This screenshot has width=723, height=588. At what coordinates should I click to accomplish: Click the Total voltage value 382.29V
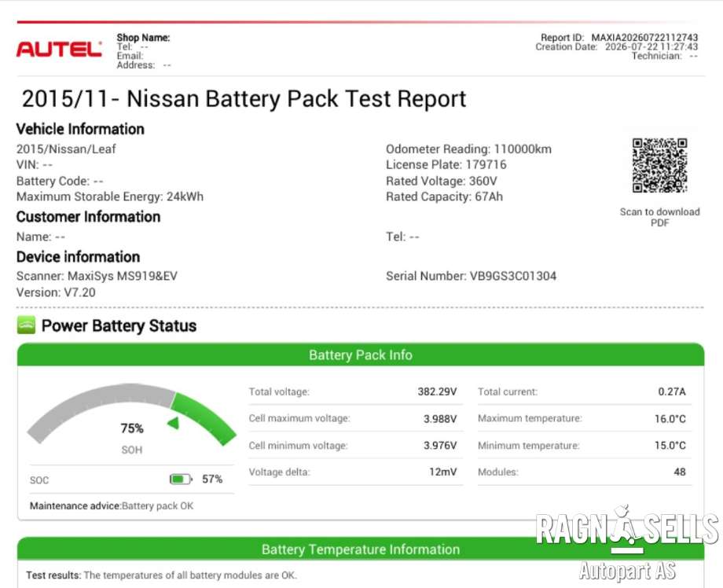[437, 391]
